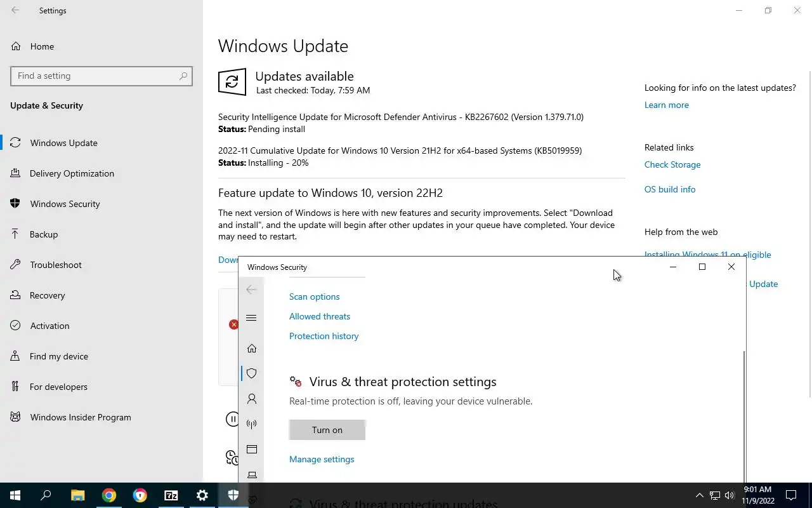
Task: Open the Windows Security hamburger menu
Action: click(251, 318)
